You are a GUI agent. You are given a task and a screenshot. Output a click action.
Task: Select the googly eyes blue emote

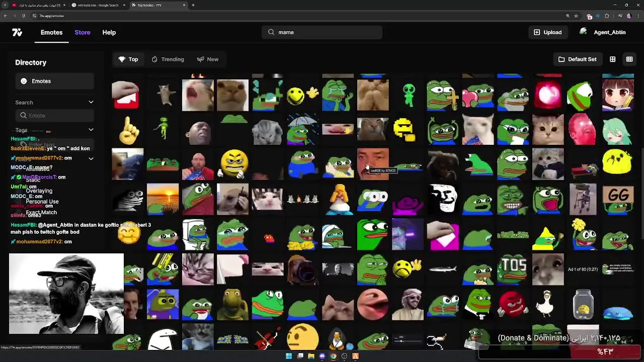pos(373,199)
